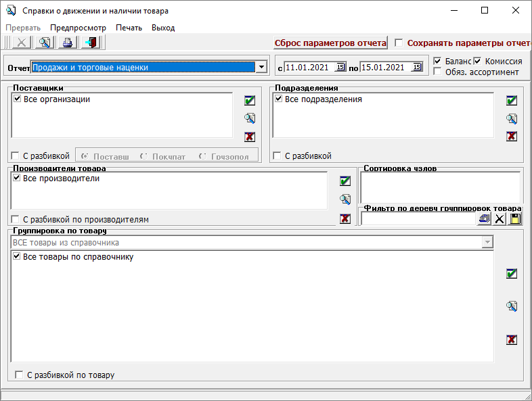Open supplier search in Поставщики panel

tap(250, 119)
